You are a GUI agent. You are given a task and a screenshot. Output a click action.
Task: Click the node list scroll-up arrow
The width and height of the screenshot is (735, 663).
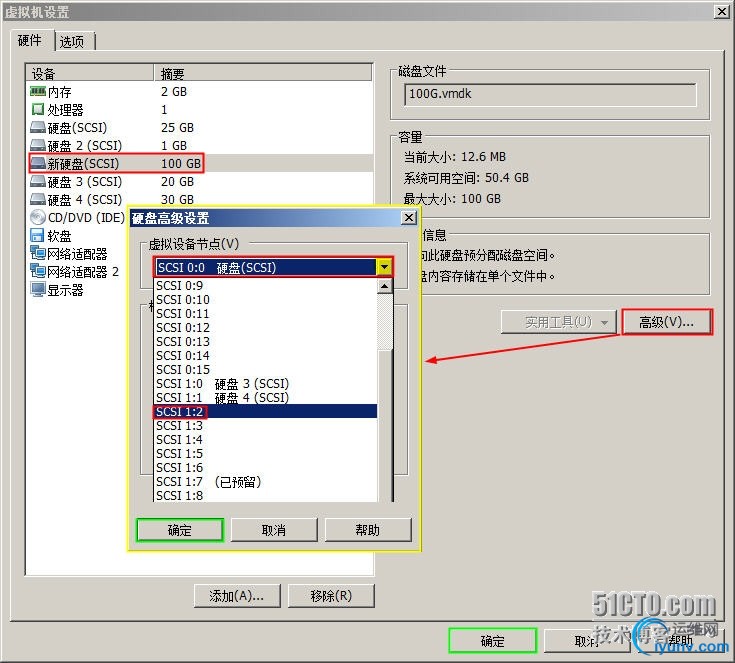click(x=384, y=286)
